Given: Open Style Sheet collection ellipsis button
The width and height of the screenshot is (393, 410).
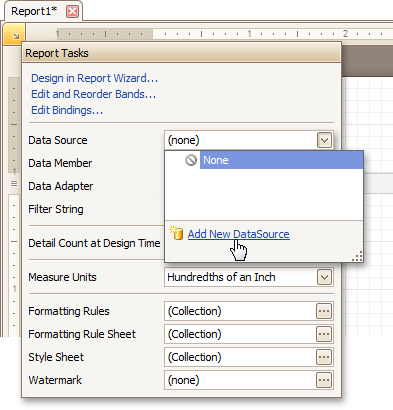Looking at the screenshot, I should point(324,357).
